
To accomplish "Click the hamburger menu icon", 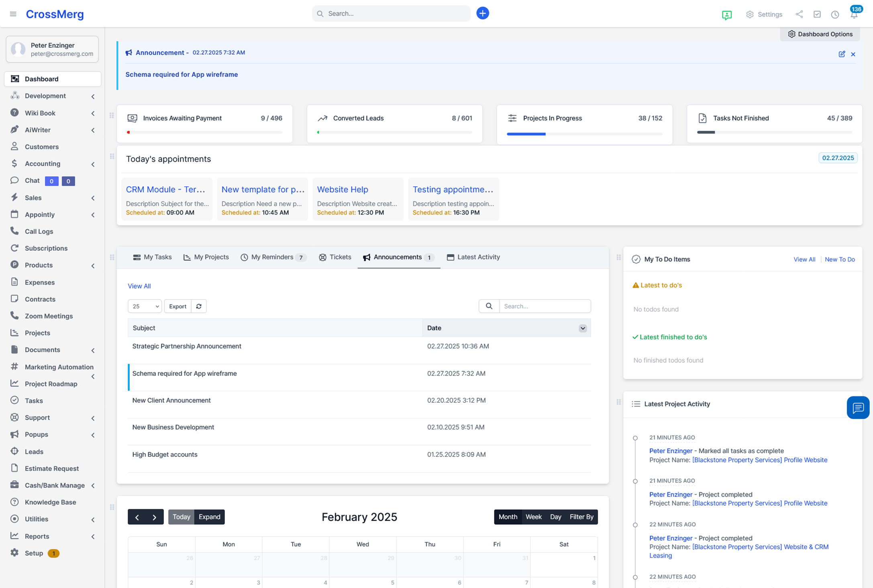I will pos(13,14).
